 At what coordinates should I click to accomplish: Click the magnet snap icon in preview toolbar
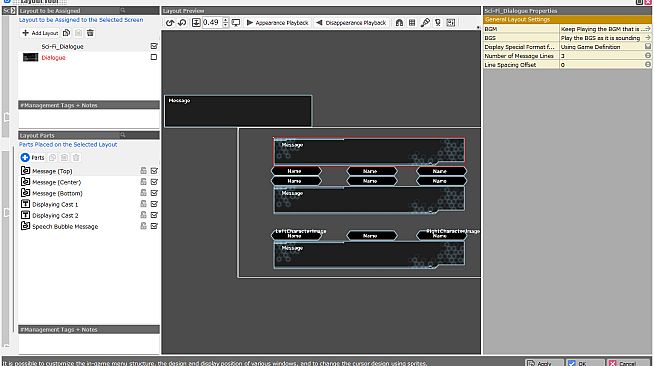tap(399, 23)
